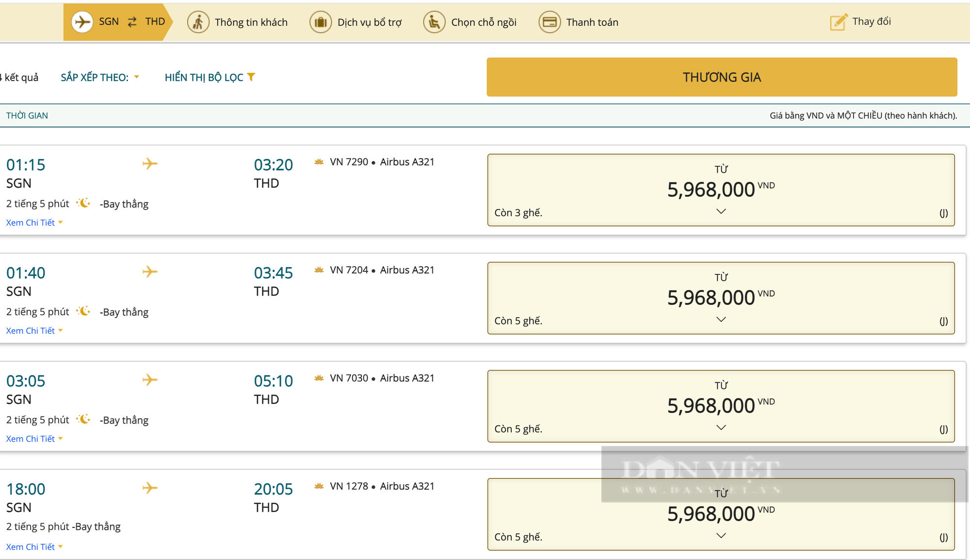
Task: Select the 5,968,000 VND fare for VN 7204
Action: 721,298
